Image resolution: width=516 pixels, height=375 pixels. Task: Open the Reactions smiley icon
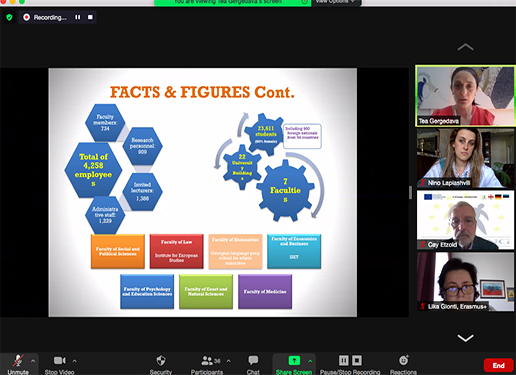tap(404, 360)
